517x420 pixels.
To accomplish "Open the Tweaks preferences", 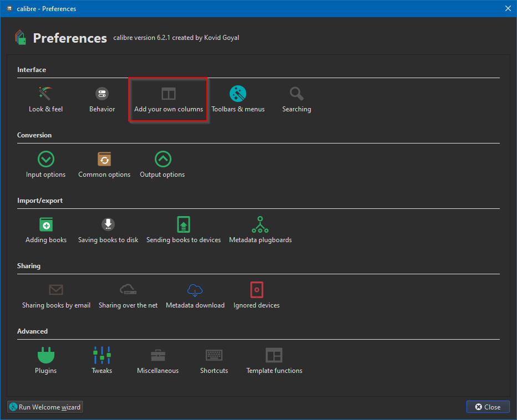I will click(102, 361).
